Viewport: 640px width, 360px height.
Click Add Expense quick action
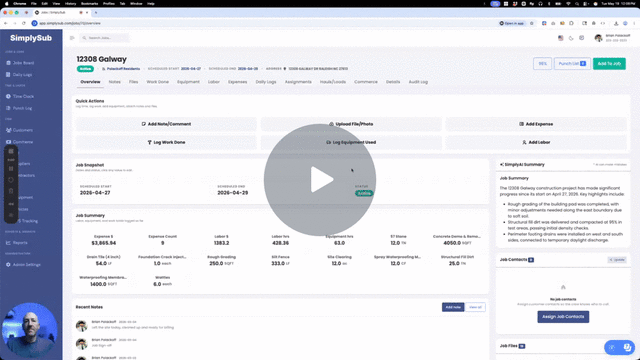pyautogui.click(x=536, y=124)
